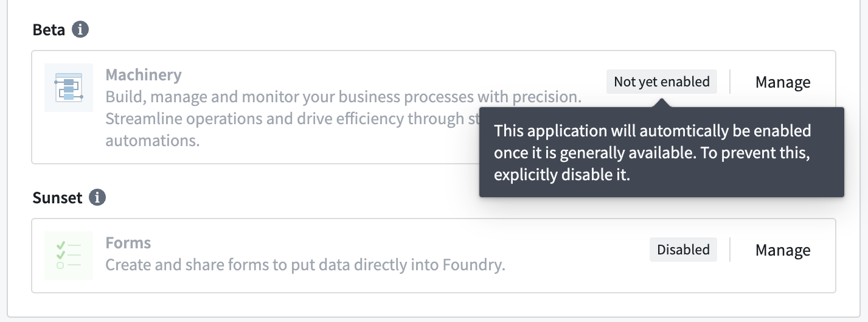Select the Forms checklist icon
Viewport: 868px width, 322px height.
pos(69,256)
